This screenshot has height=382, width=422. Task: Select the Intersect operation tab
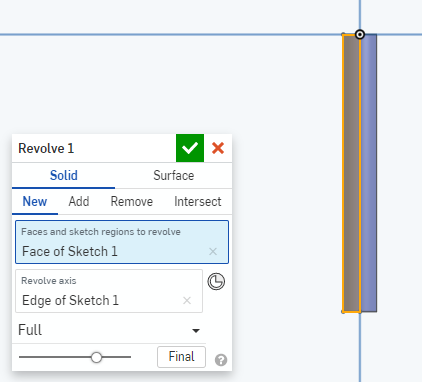point(198,201)
